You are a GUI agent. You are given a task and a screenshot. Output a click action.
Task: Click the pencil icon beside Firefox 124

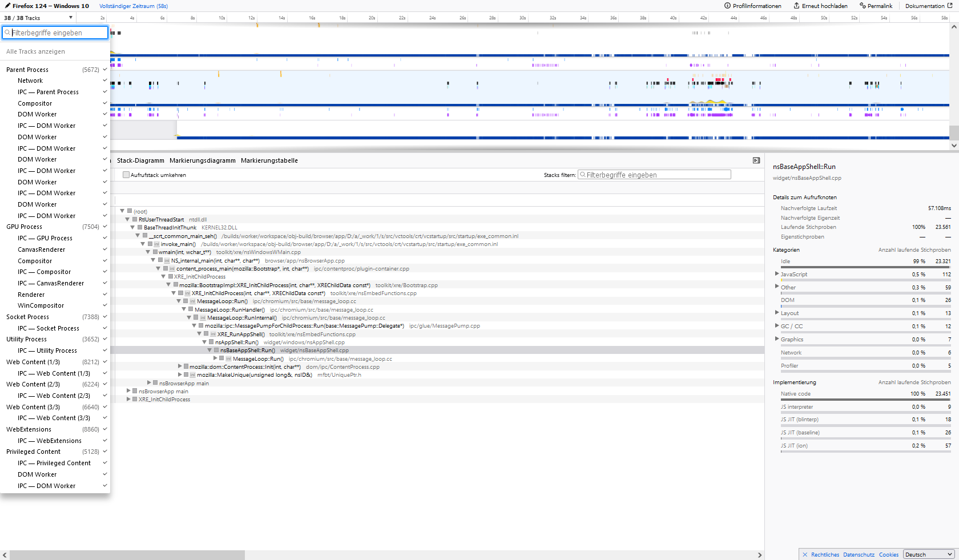(7, 6)
